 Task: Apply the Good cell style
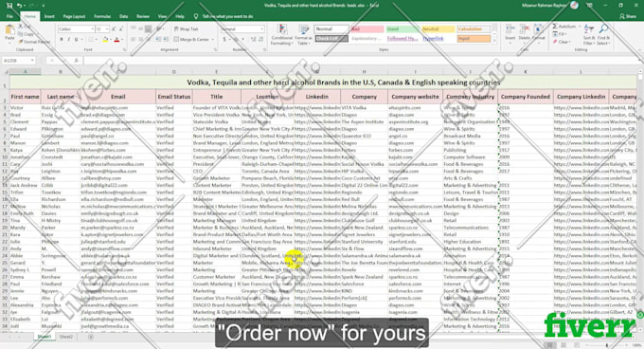tap(402, 29)
